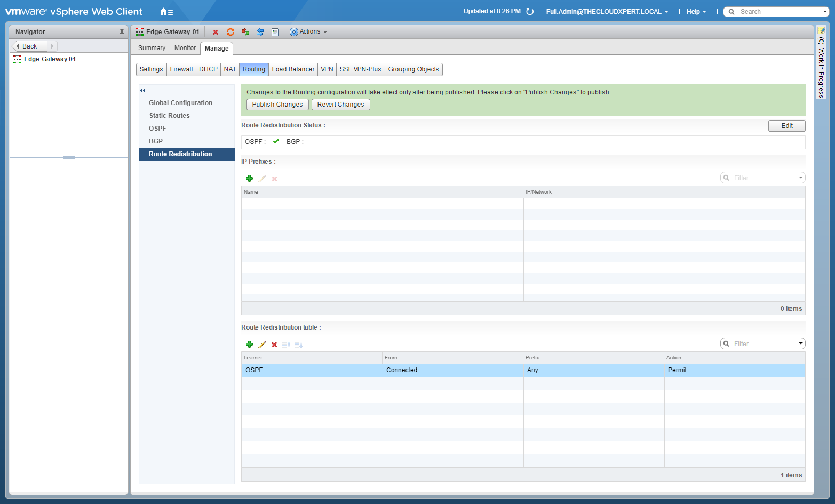Viewport: 835px width, 504px height.
Task: Collapse the routing side menu with double arrows
Action: pyautogui.click(x=143, y=91)
